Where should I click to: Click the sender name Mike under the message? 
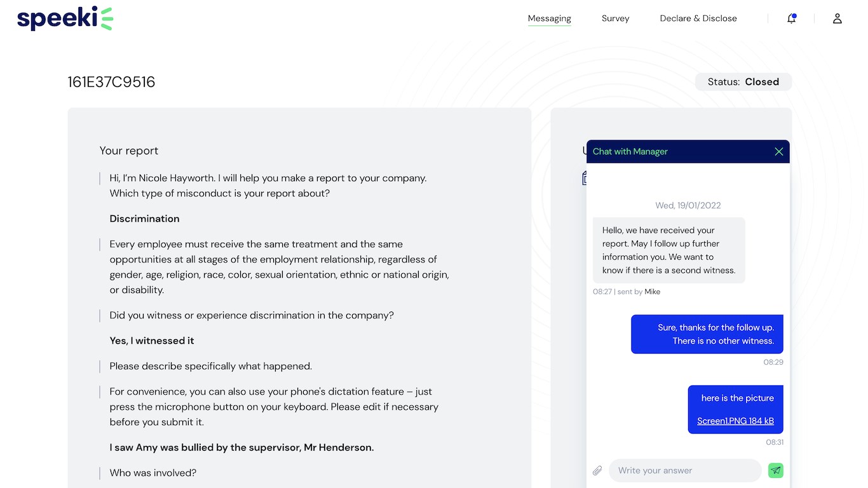(x=652, y=292)
